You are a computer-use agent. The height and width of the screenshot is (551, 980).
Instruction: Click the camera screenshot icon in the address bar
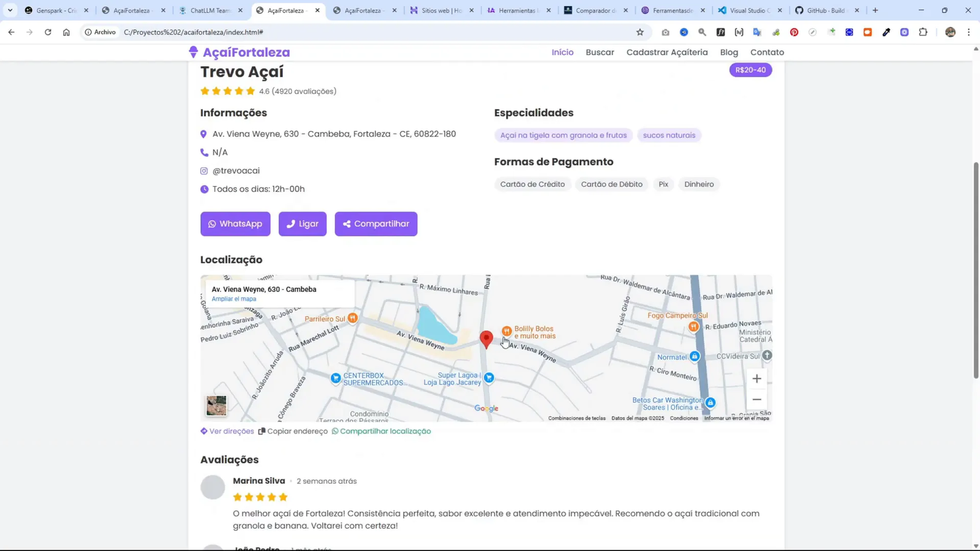tap(665, 32)
